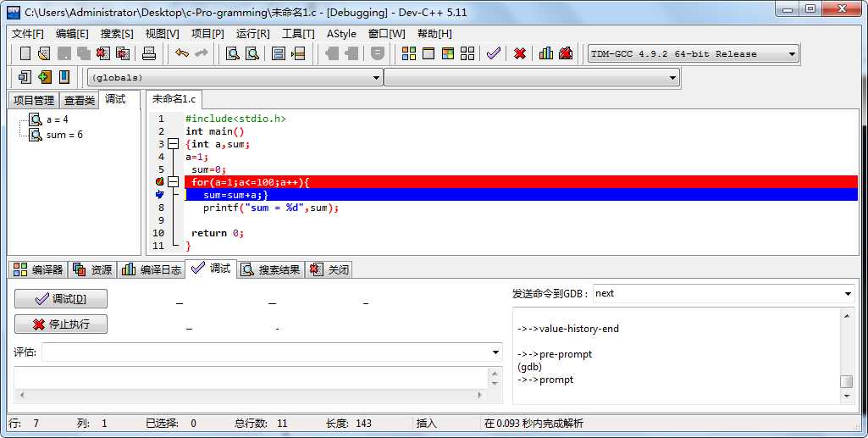Click the Insert snippet icon in second toolbar
Screen dimensions: 868x438
(x=25, y=76)
